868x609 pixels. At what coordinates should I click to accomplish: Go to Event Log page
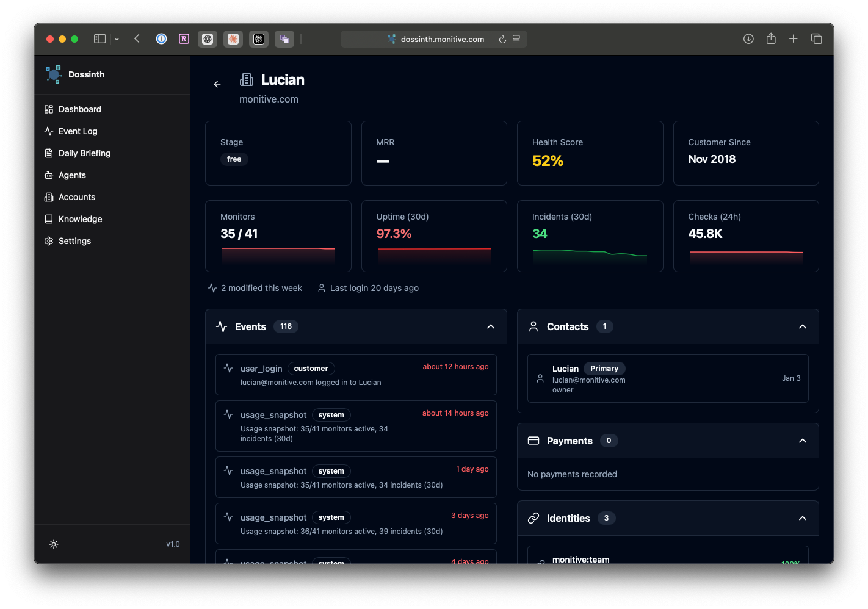(x=78, y=131)
